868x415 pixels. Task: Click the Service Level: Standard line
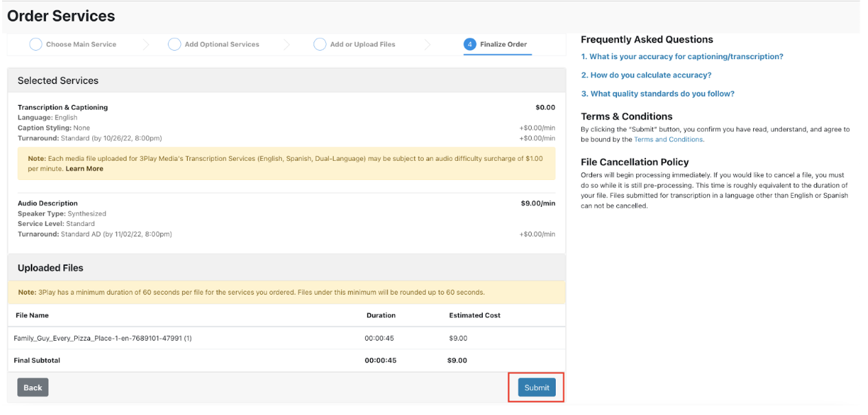(x=56, y=224)
